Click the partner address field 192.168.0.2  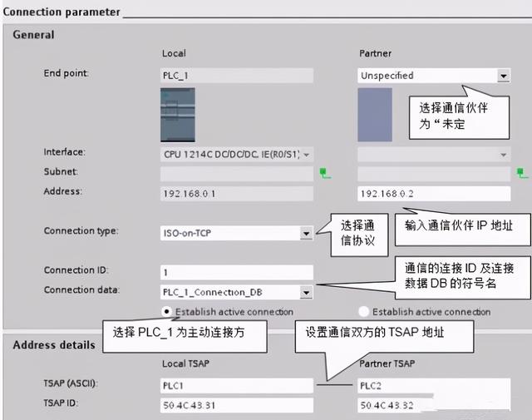pyautogui.click(x=432, y=193)
